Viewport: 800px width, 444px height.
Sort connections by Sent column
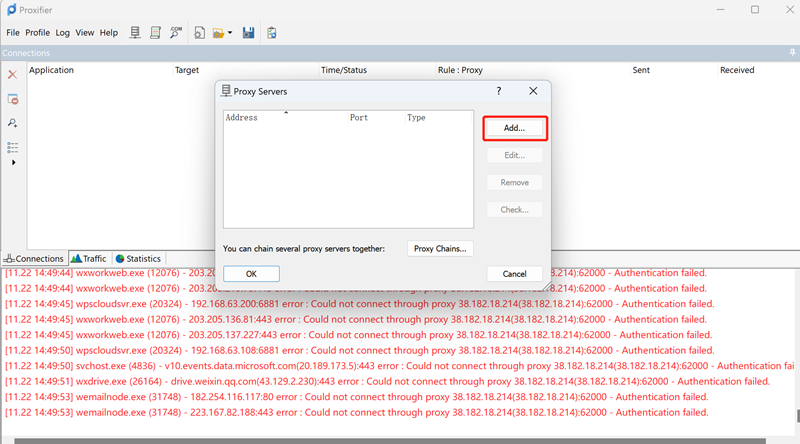pos(674,70)
